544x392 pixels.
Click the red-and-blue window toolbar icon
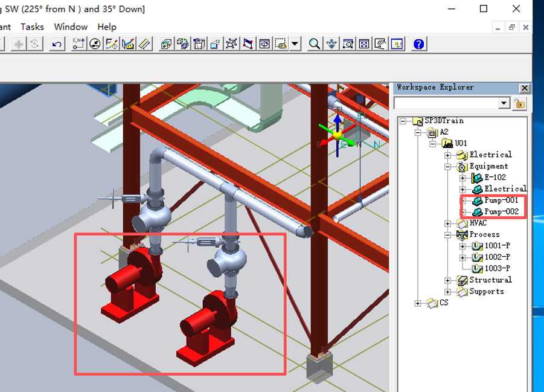coord(216,44)
